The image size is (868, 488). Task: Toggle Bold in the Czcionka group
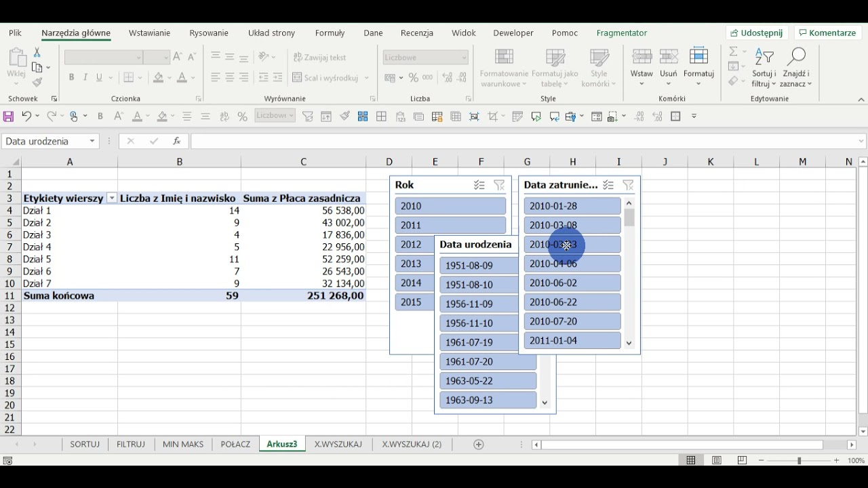[x=71, y=78]
